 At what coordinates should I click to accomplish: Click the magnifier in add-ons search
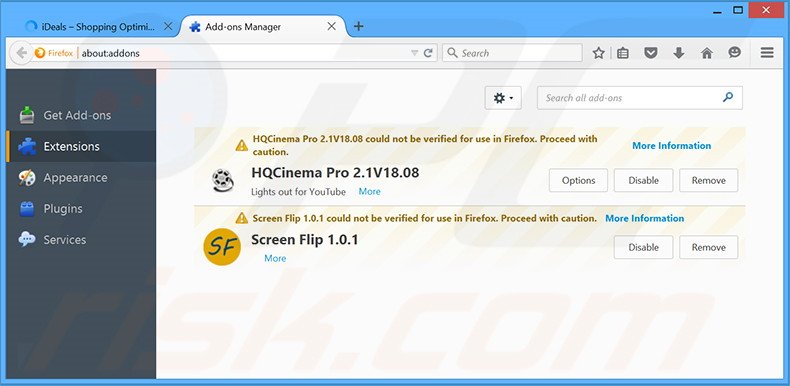click(728, 97)
